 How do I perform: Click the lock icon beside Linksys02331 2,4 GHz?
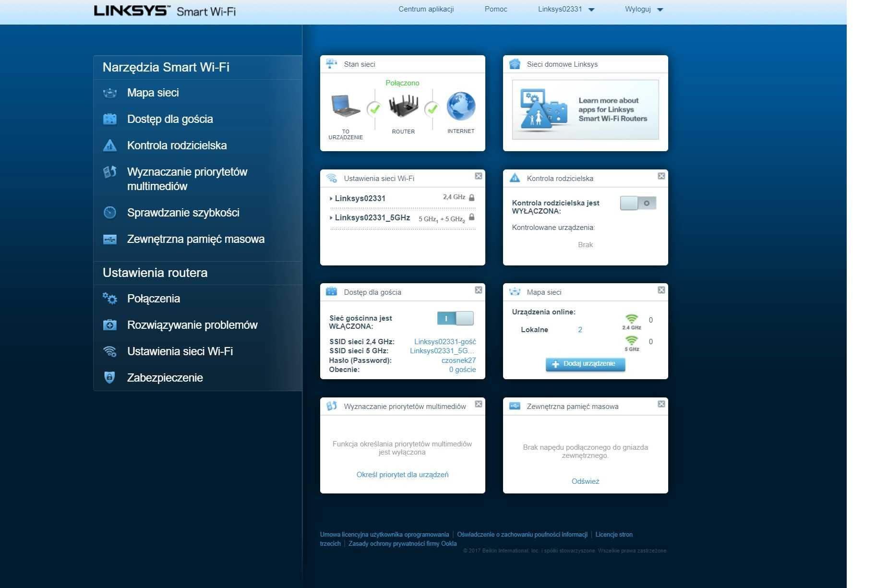471,197
